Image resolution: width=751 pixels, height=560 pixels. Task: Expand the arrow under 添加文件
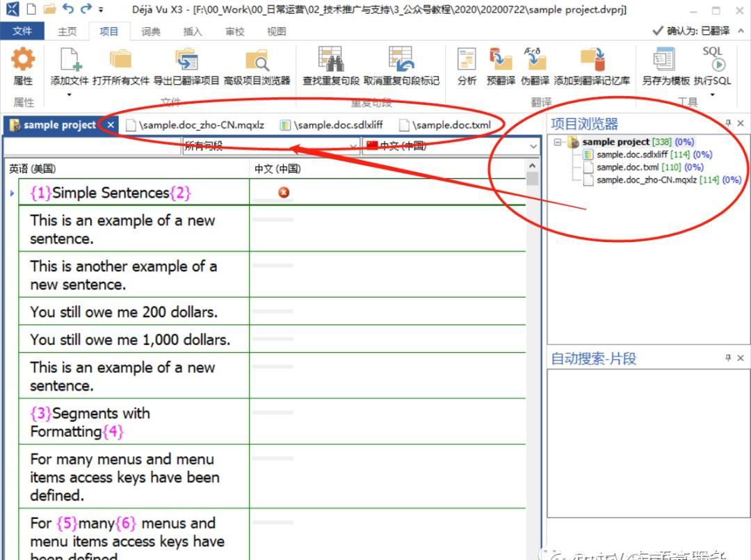(70, 95)
